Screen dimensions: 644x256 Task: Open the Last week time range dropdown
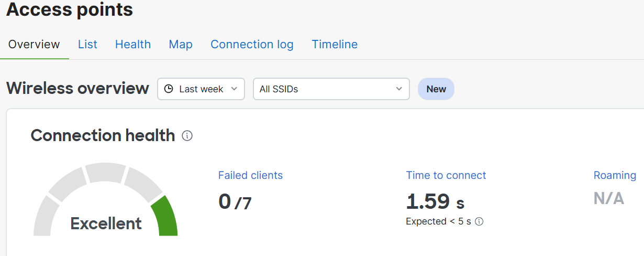click(x=201, y=89)
